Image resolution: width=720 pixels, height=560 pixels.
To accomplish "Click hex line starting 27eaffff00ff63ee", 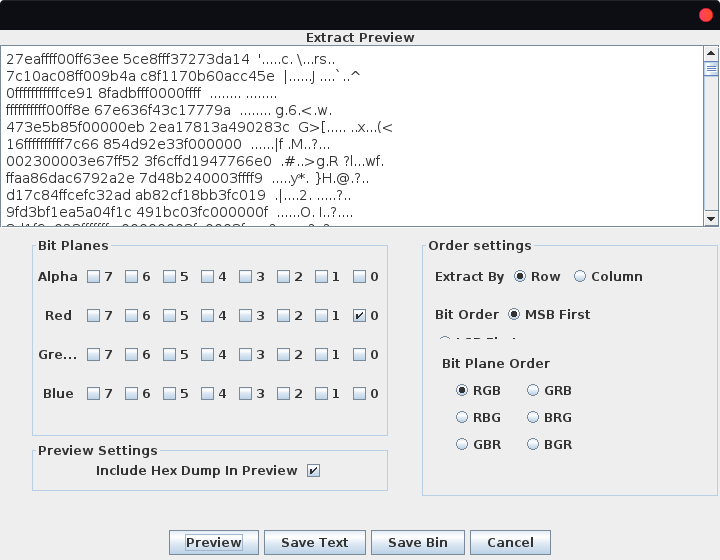I will 170,59.
